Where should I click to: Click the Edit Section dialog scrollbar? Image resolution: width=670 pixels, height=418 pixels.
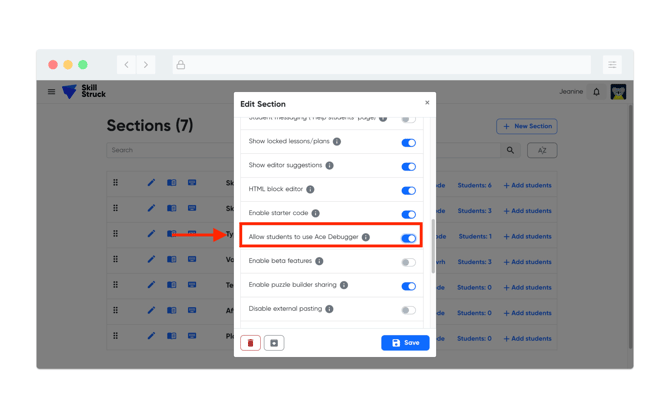coord(432,245)
